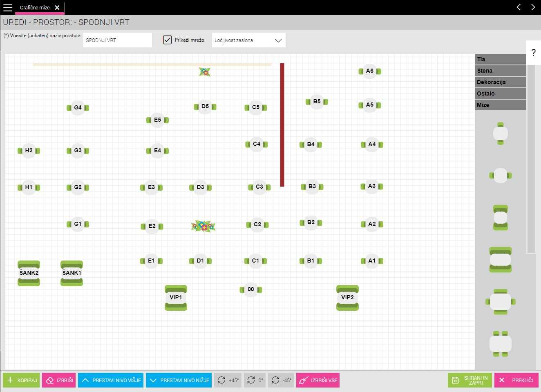Viewport: 541px width, 392px height.
Task: Open the Ločljivost zaslona dropdown
Action: point(248,40)
